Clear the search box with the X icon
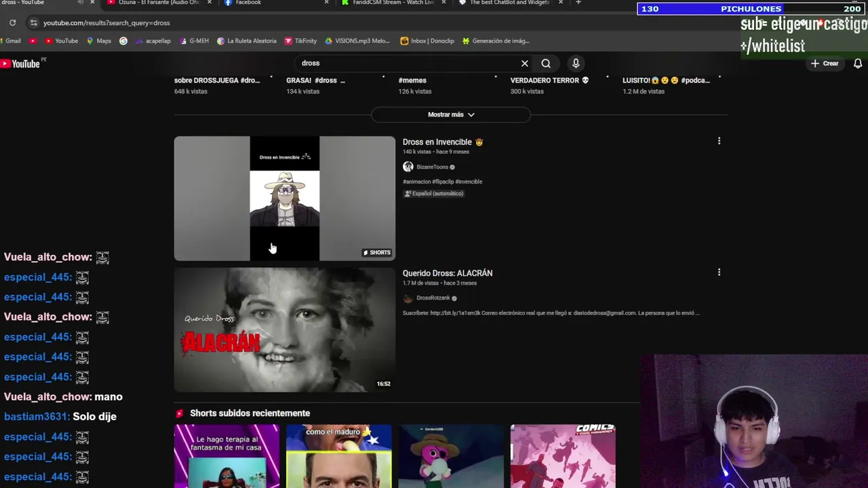868x488 pixels. 524,63
